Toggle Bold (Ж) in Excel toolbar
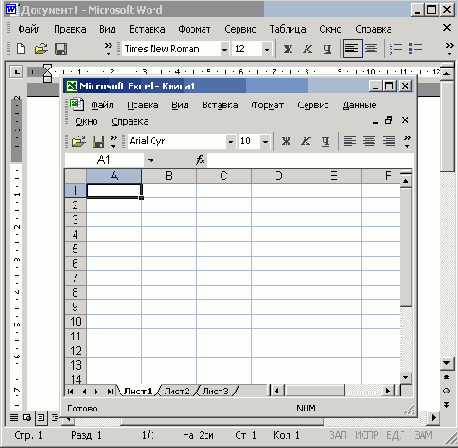This screenshot has height=448, width=458. [x=286, y=141]
